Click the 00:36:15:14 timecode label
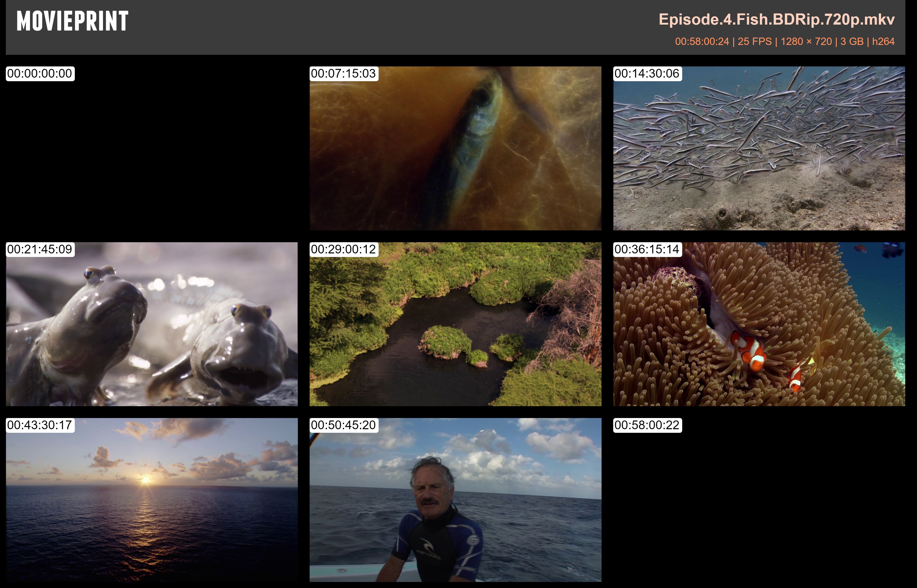The height and width of the screenshot is (588, 917). coord(647,249)
